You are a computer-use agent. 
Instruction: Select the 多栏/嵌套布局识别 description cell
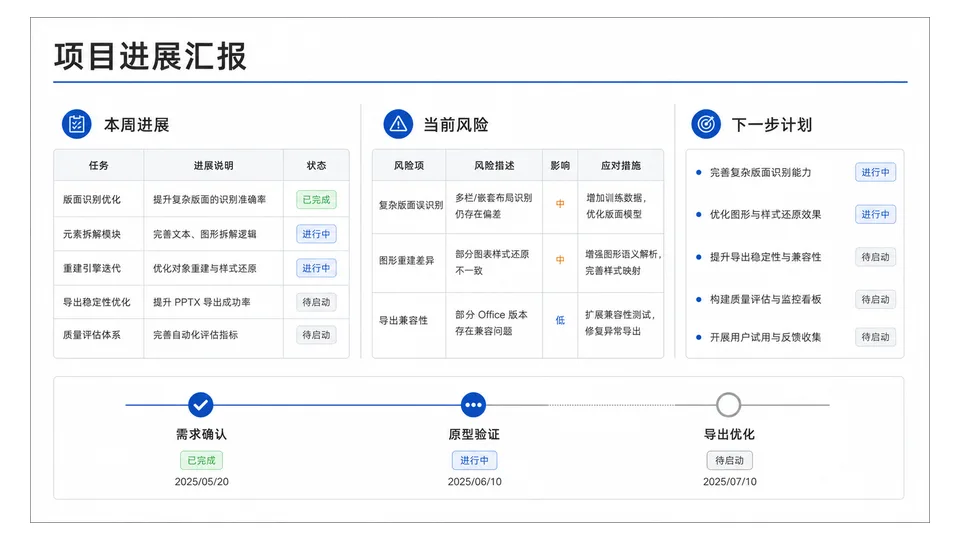pos(493,206)
